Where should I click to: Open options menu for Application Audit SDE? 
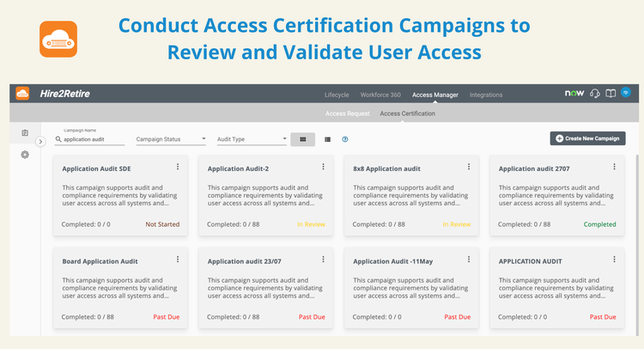178,167
